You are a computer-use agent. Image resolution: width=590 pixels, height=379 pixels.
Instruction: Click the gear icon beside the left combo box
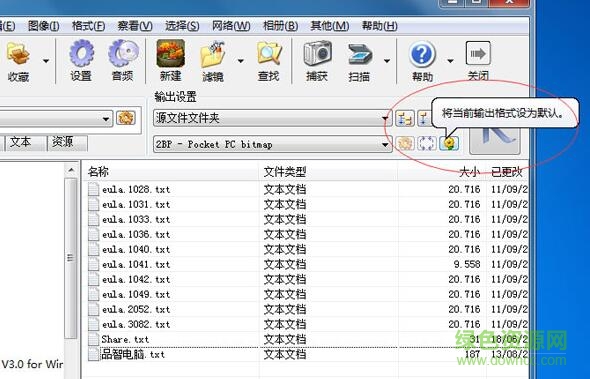tap(125, 118)
